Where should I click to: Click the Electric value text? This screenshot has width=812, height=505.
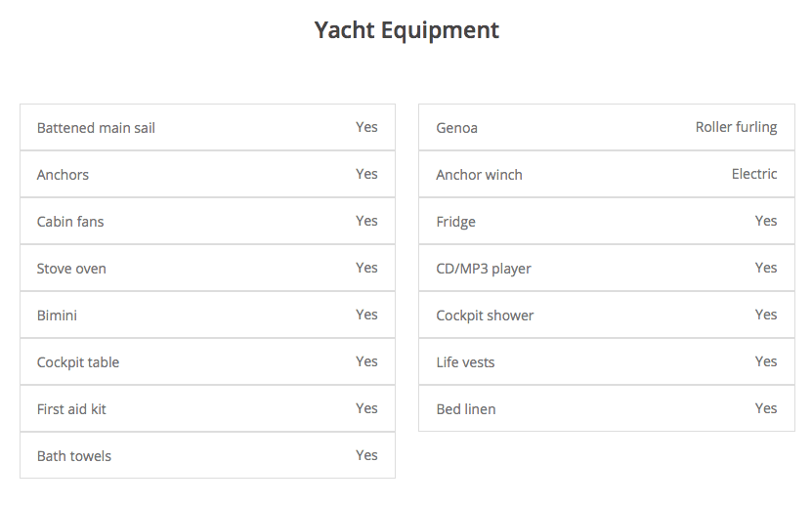click(x=754, y=174)
